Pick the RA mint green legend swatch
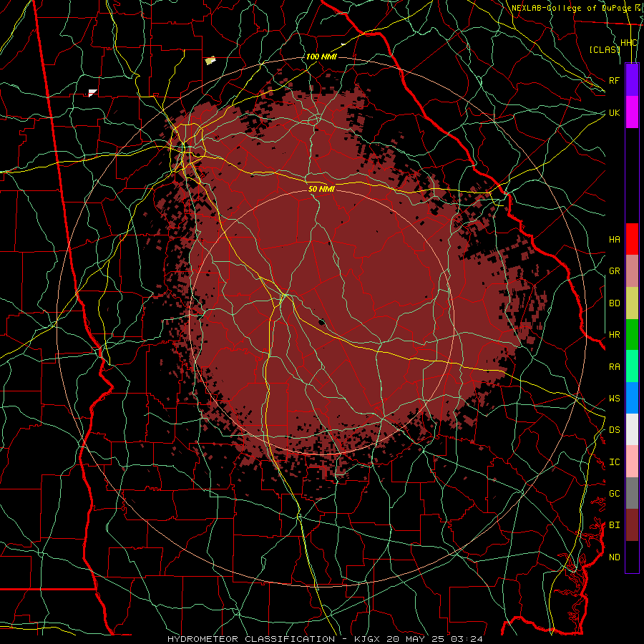The image size is (644, 644). 632,366
